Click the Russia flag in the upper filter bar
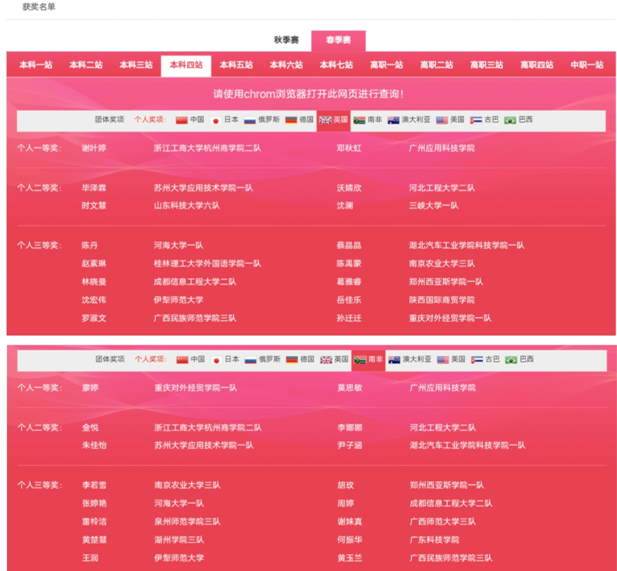This screenshot has width=617, height=571. 250,120
